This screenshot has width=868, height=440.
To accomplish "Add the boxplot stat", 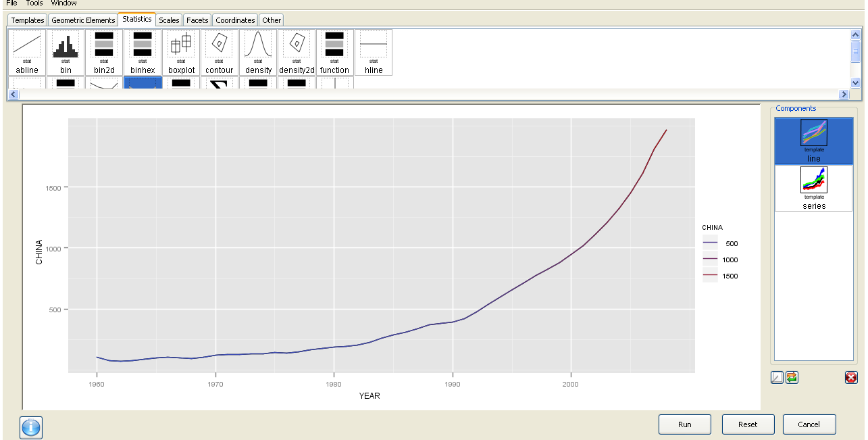I will (x=181, y=51).
